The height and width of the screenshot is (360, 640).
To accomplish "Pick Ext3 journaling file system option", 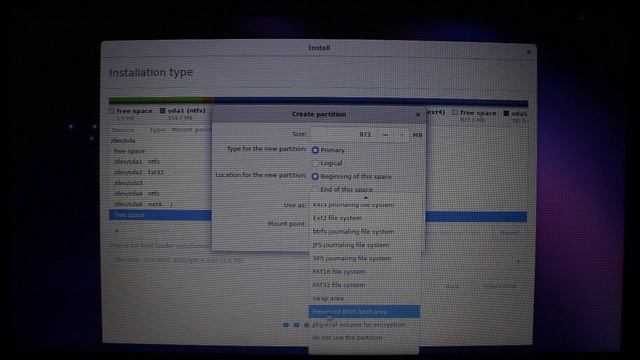I will (364, 205).
